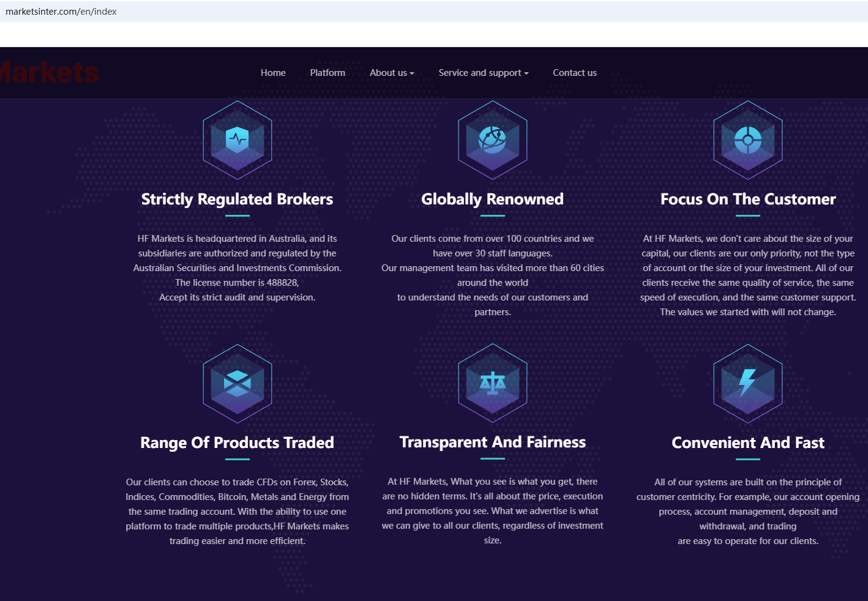This screenshot has width=868, height=601.
Task: Expand the About us dropdown
Action: [x=392, y=73]
